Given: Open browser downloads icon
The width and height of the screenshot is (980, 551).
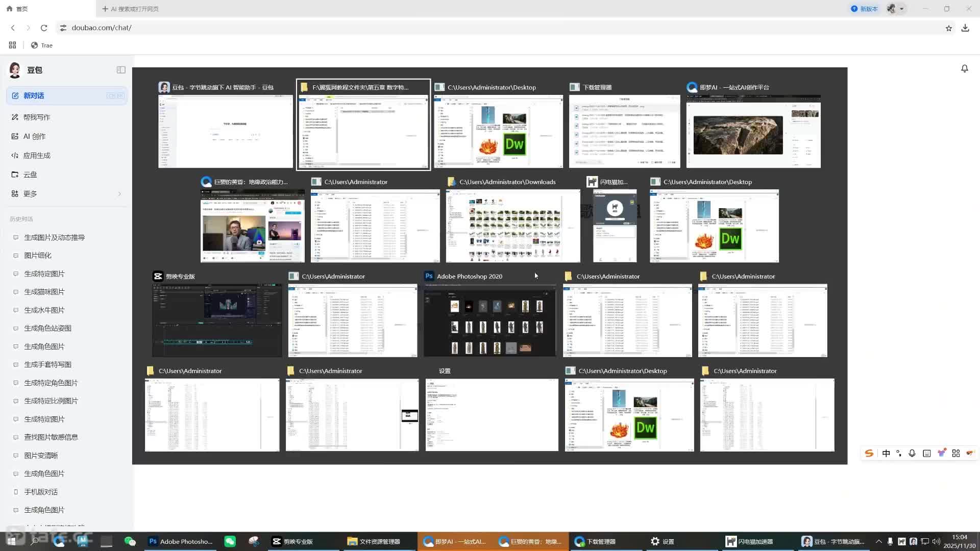Looking at the screenshot, I should click(965, 28).
